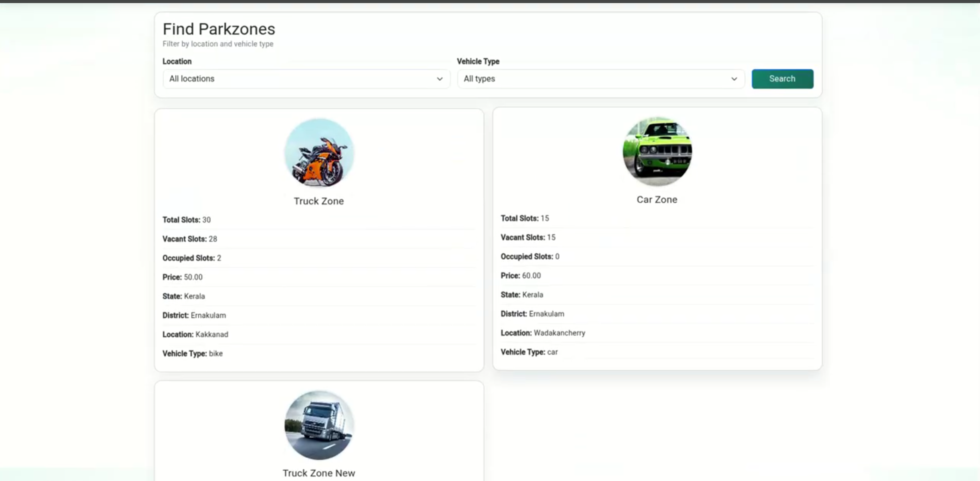Click the Location field label
Image resolution: width=980 pixels, height=481 pixels.
coord(177,61)
